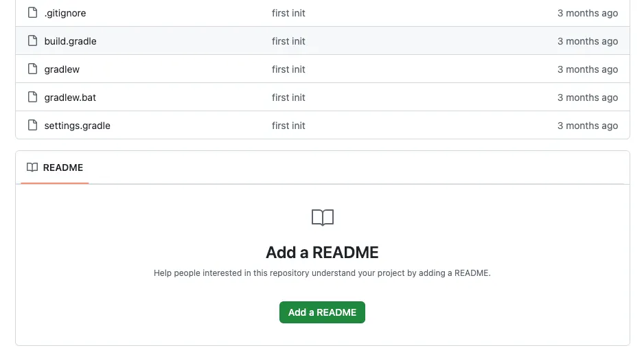Open first init commit for settings.gradle
This screenshot has width=644, height=359.
[x=288, y=126]
